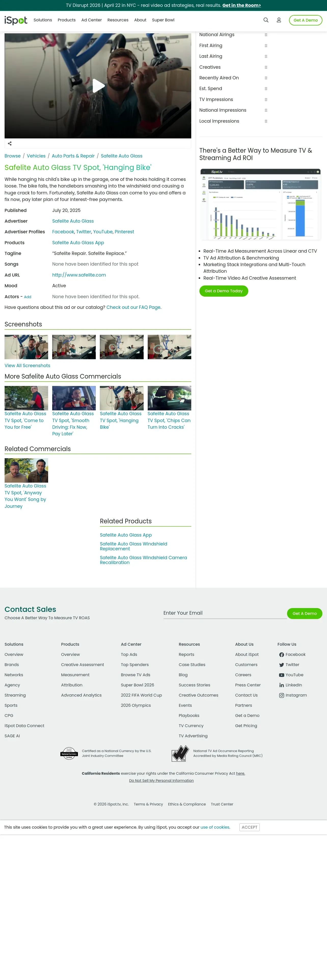Open the Trust Center footer link
Screen dimensions: 327x980
(x=222, y=804)
